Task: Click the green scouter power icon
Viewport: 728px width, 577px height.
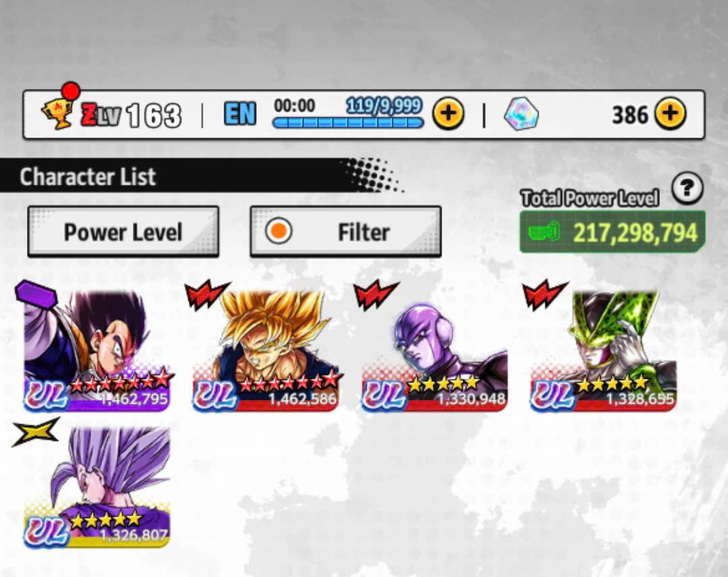Action: point(545,231)
